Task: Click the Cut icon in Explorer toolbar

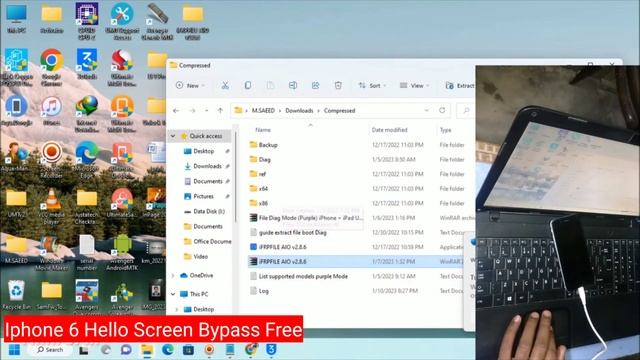Action: pos(225,86)
